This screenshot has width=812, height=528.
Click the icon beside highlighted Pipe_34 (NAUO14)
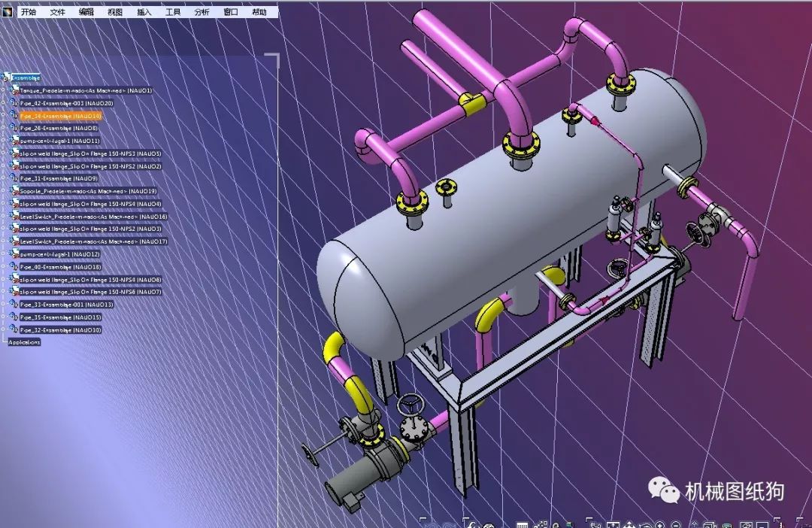coord(14,116)
